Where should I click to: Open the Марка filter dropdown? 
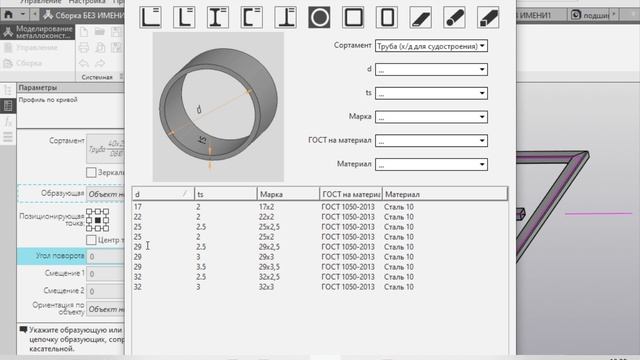pyautogui.click(x=431, y=117)
